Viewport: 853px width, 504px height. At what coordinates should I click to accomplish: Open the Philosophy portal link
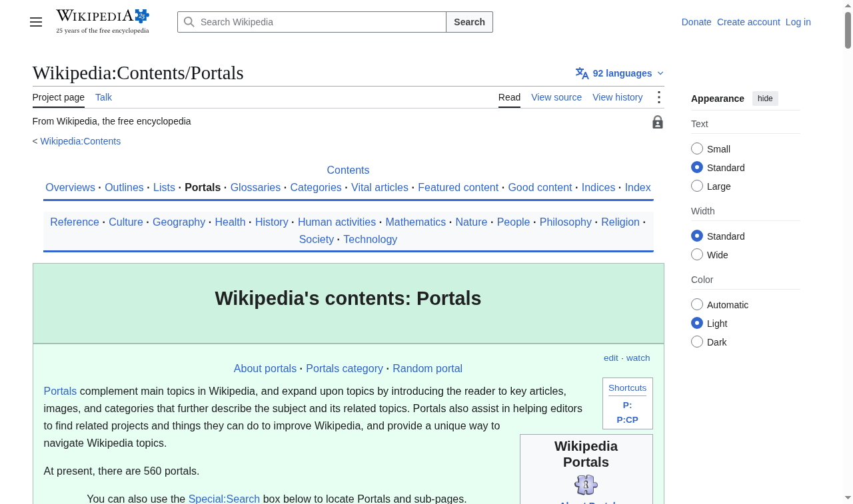point(566,222)
